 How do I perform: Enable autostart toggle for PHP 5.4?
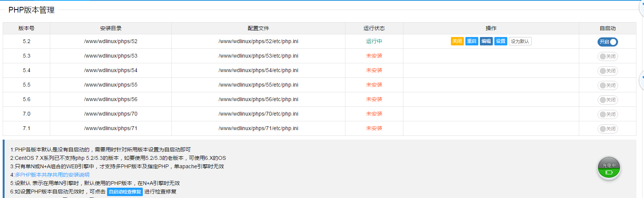(x=607, y=71)
